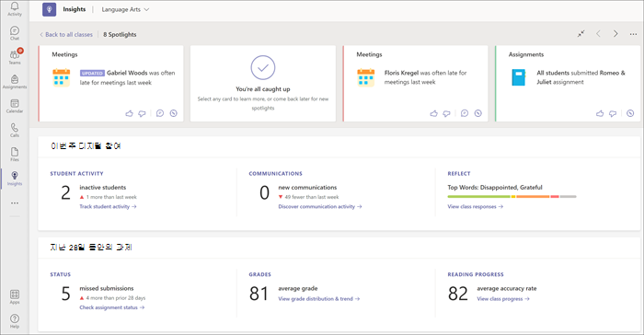Open the Calendar sidebar icon
The image size is (644, 335).
[15, 106]
